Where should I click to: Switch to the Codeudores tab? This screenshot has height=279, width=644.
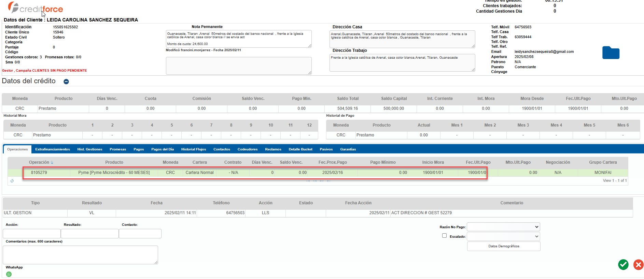coord(248,149)
